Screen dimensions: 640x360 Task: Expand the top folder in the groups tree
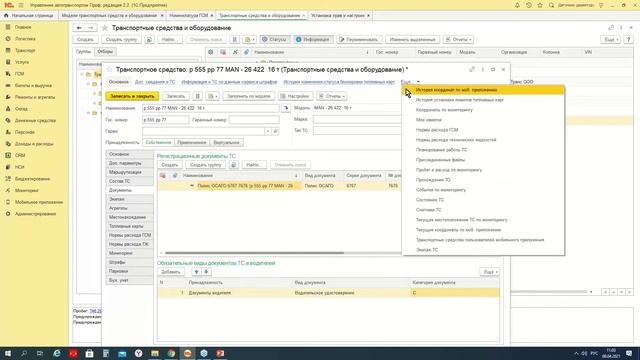(82, 74)
